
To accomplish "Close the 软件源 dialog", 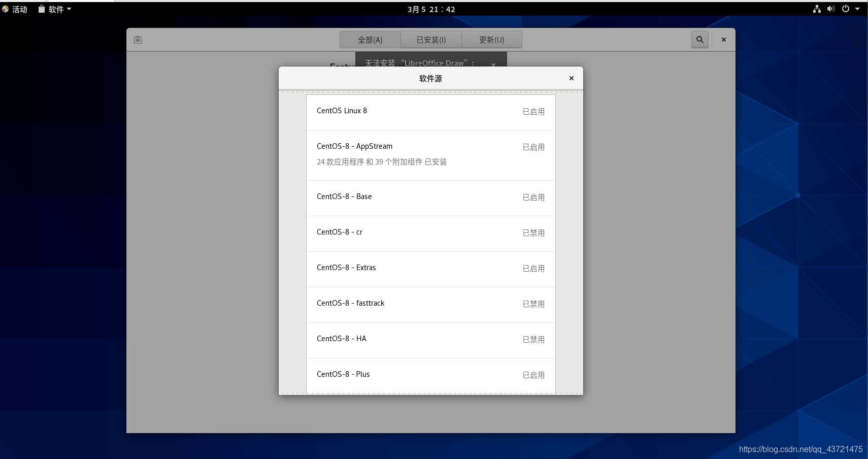I will coord(572,78).
